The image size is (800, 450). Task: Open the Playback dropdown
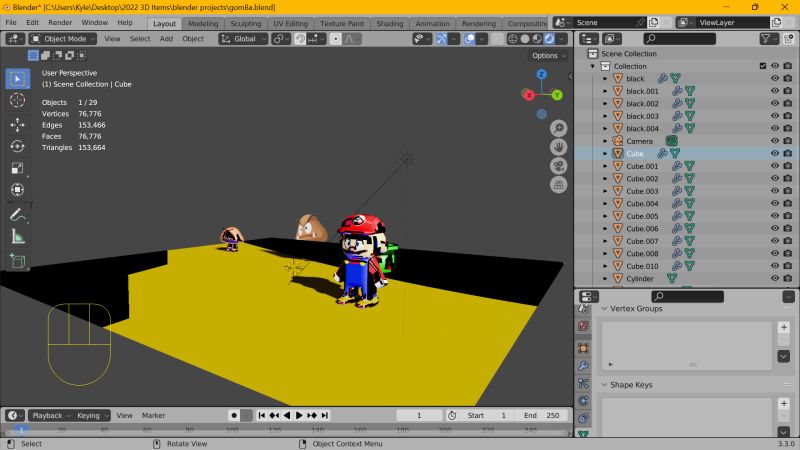pos(51,415)
